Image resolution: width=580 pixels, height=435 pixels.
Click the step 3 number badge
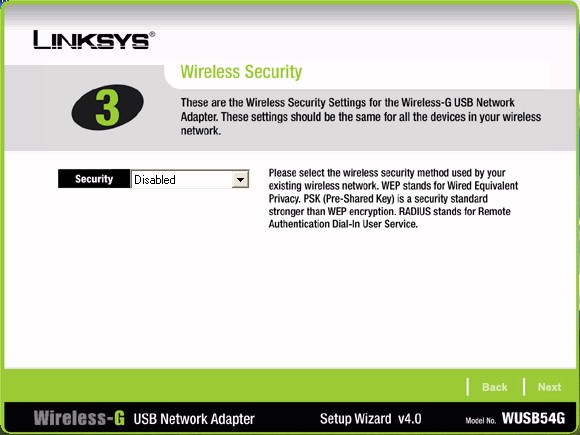tap(107, 107)
